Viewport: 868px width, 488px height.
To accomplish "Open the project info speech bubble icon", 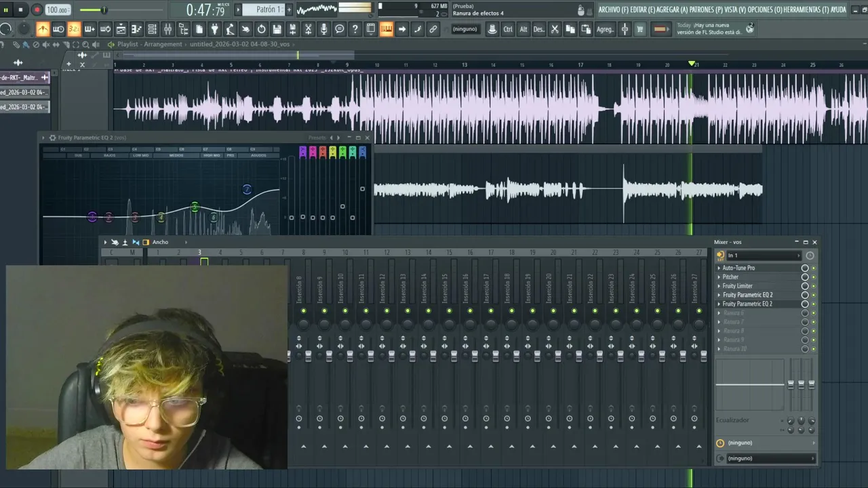I will pos(339,29).
